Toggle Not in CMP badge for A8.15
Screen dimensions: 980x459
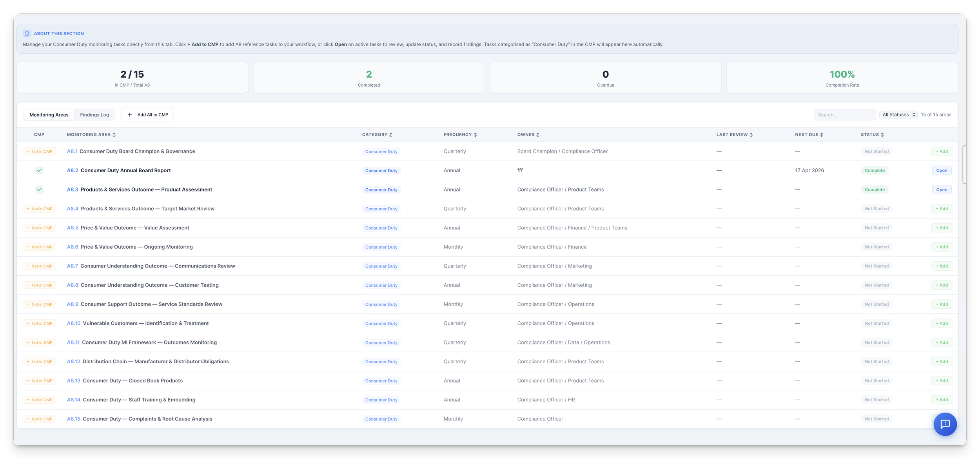coord(40,419)
